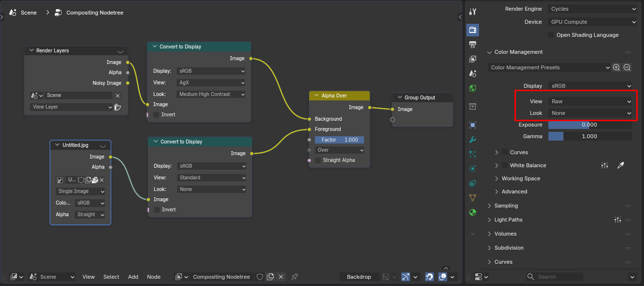Open the View dropdown showing AgX
The height and width of the screenshot is (286, 644).
pyautogui.click(x=211, y=83)
